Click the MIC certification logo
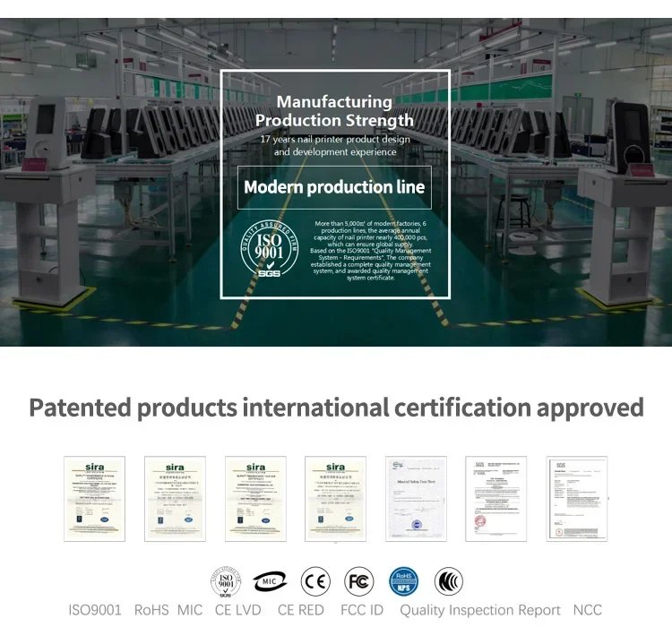 [x=270, y=581]
